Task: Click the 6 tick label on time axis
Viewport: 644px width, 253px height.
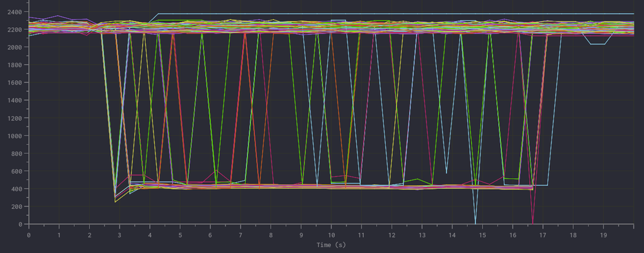Action: click(x=210, y=236)
